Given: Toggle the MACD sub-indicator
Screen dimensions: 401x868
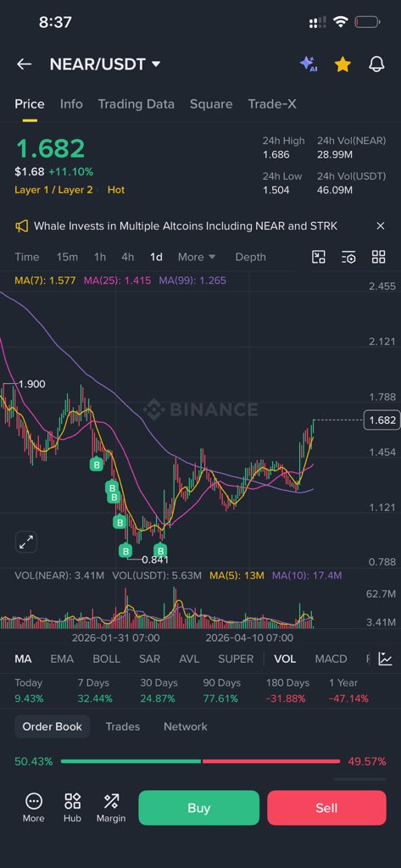Looking at the screenshot, I should [331, 659].
